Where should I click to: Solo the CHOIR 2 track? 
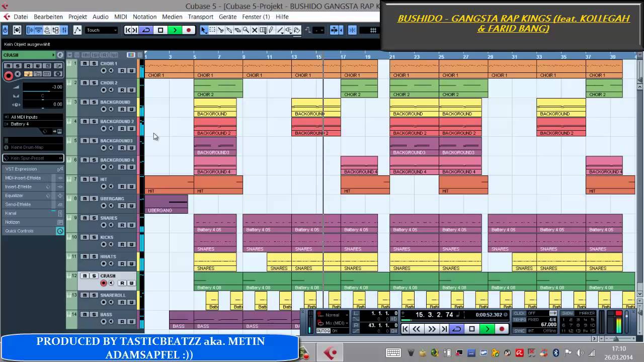pyautogui.click(x=94, y=82)
